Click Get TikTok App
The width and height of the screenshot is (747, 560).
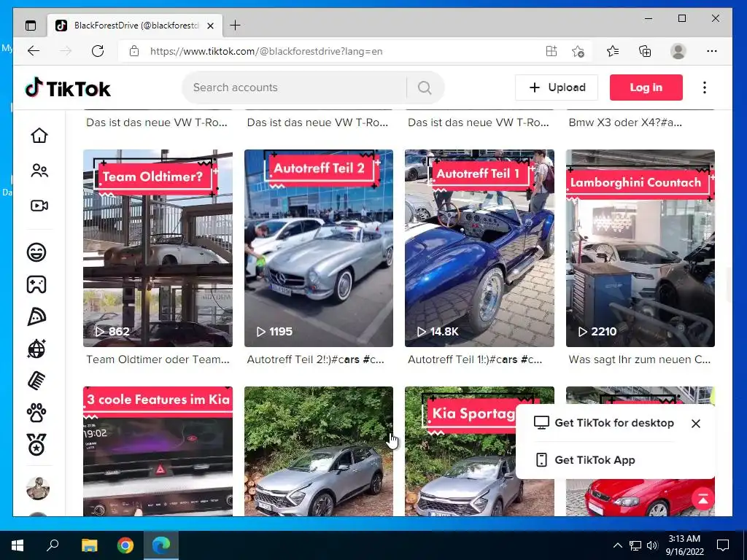585,460
